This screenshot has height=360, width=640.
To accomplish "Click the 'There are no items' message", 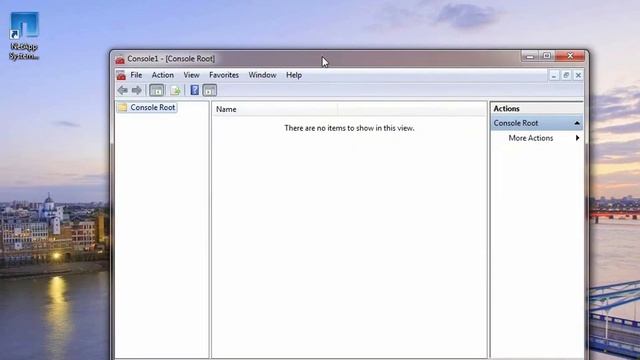I will [x=349, y=128].
